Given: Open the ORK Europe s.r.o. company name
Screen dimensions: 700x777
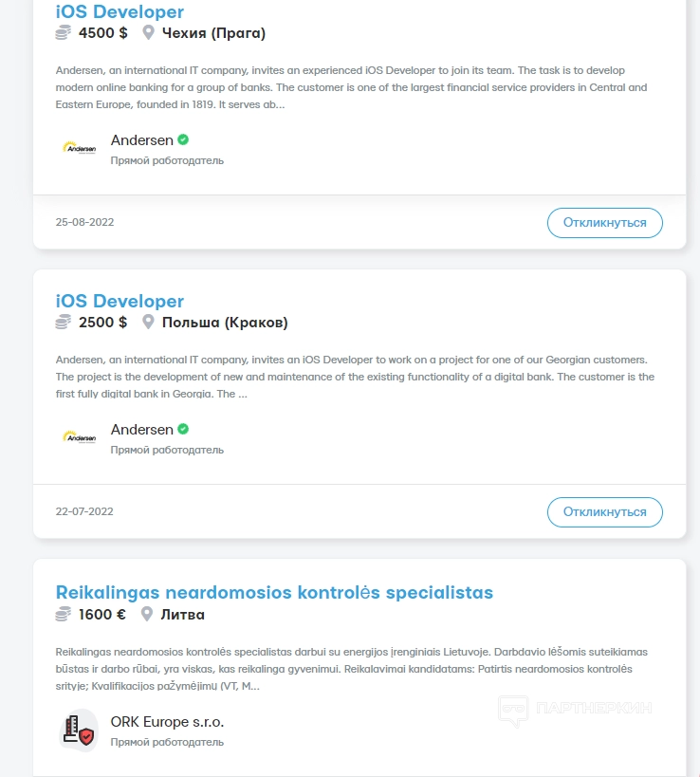Looking at the screenshot, I should [x=167, y=722].
